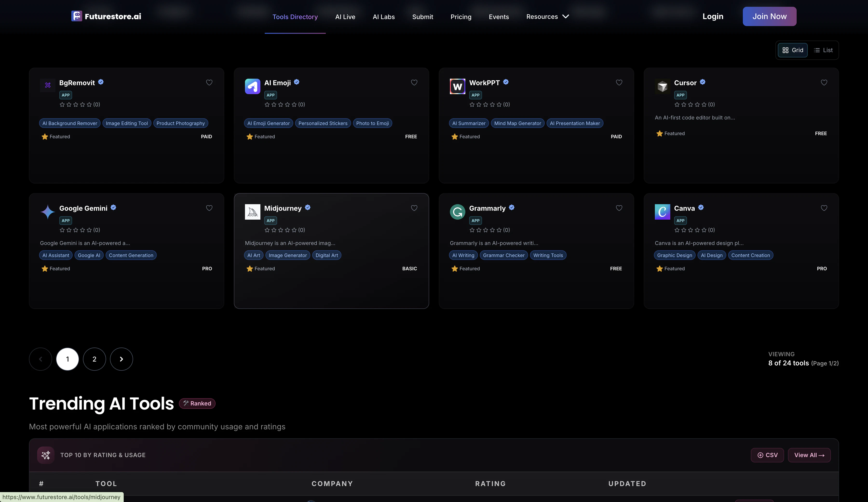Click the Login link
This screenshot has width=868, height=502.
tap(713, 16)
